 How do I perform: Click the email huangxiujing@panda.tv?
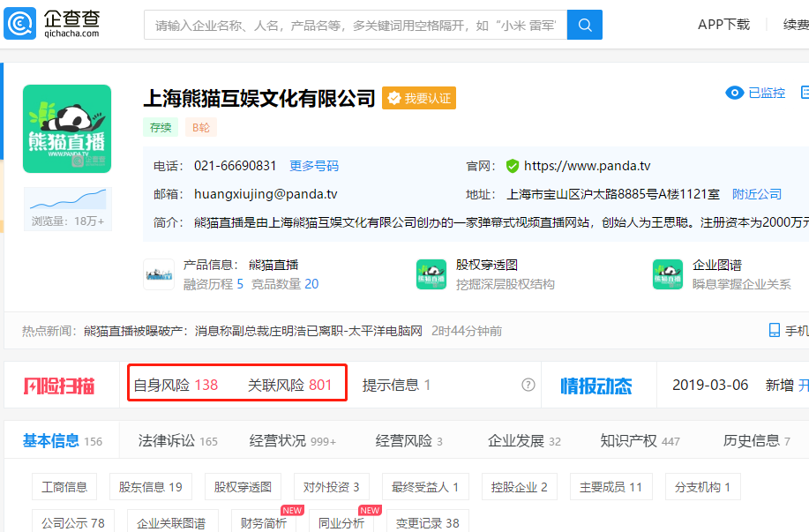[266, 194]
